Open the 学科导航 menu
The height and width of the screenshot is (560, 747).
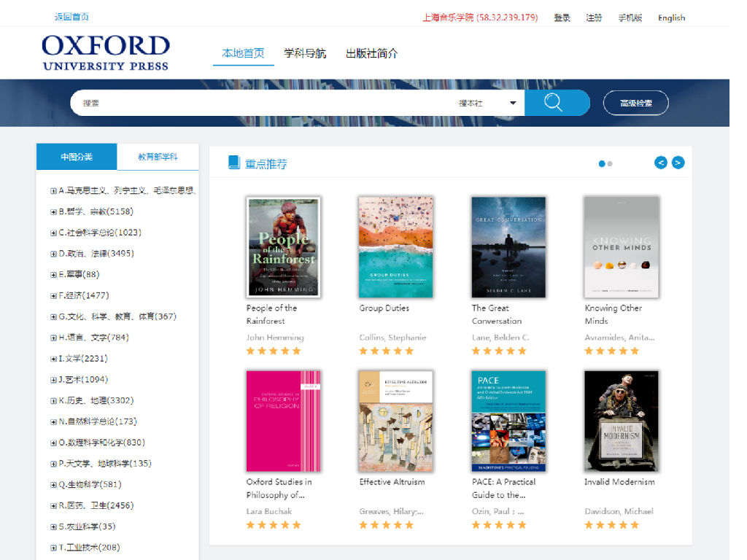click(x=305, y=53)
